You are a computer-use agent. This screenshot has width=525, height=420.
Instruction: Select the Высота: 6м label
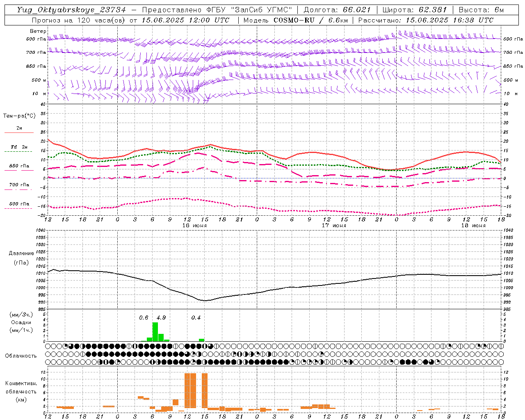tap(481, 10)
